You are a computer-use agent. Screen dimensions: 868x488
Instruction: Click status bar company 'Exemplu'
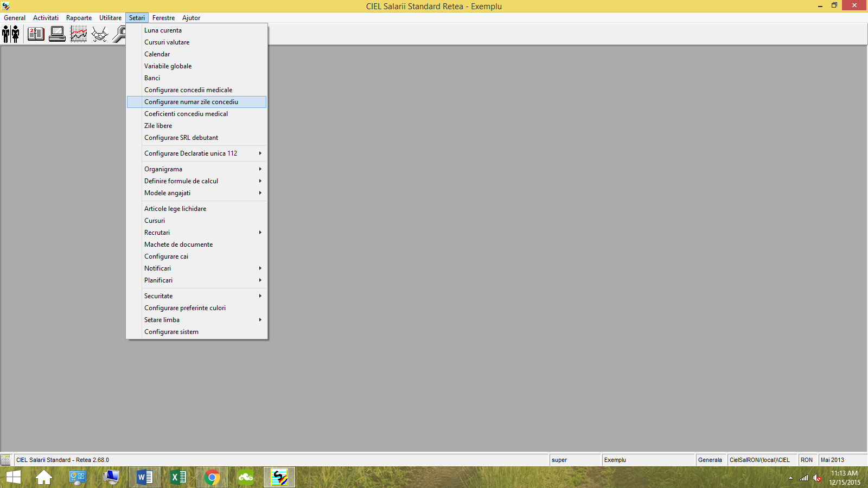[615, 460]
